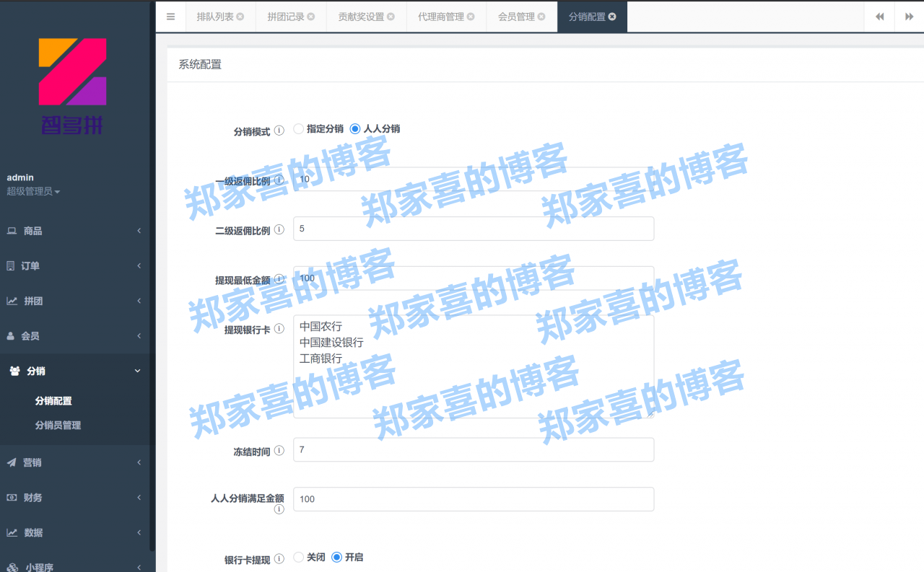Viewport: 924px width, 572px height.
Task: Click the 分销 group icon in sidebar
Action: (x=14, y=371)
